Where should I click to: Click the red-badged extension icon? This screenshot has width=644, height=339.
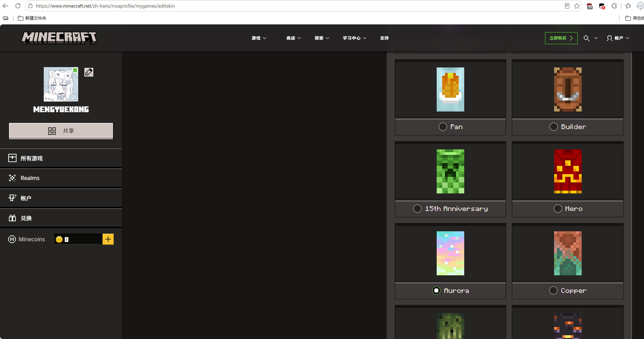(602, 6)
